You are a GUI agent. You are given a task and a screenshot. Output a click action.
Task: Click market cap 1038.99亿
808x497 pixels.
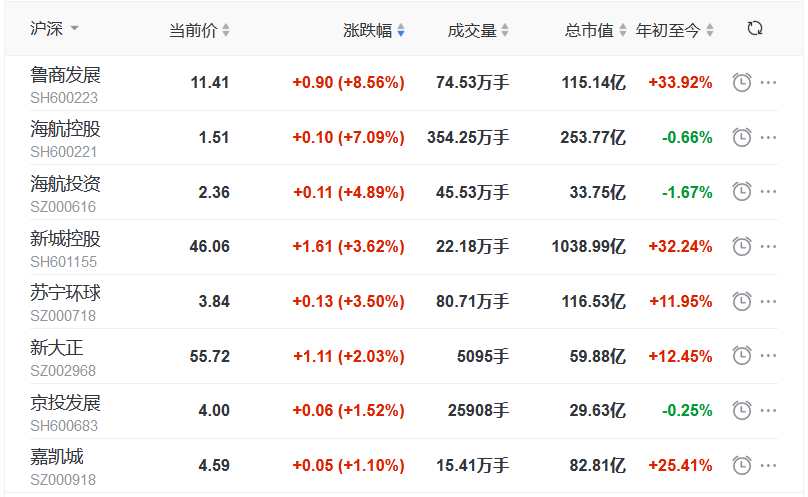click(x=589, y=246)
